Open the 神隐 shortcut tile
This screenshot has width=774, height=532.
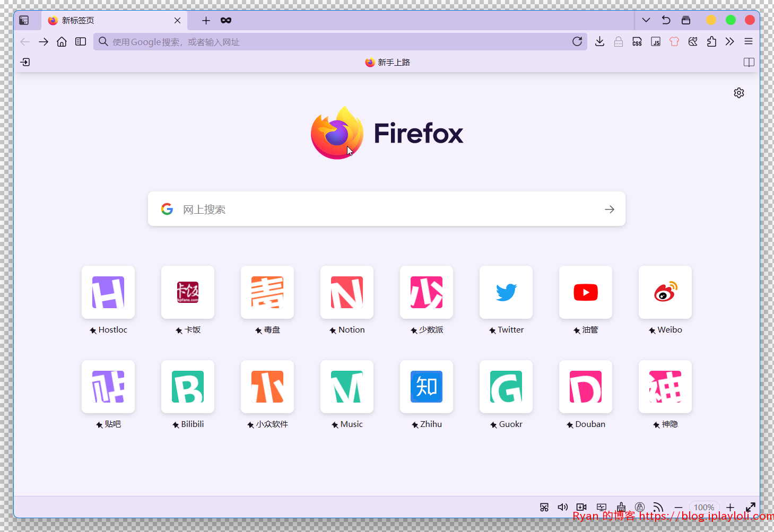(x=665, y=387)
